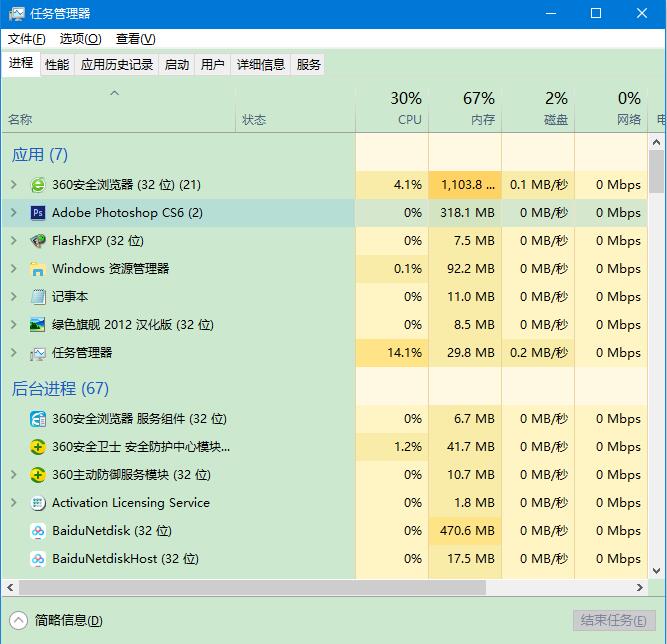Click the Task Manager title bar icon

pyautogui.click(x=16, y=14)
